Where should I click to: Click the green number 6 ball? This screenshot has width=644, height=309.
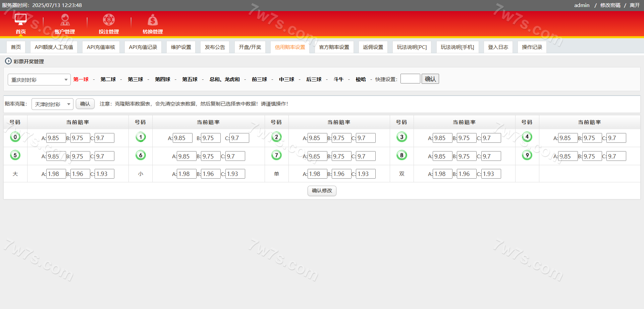pos(141,155)
